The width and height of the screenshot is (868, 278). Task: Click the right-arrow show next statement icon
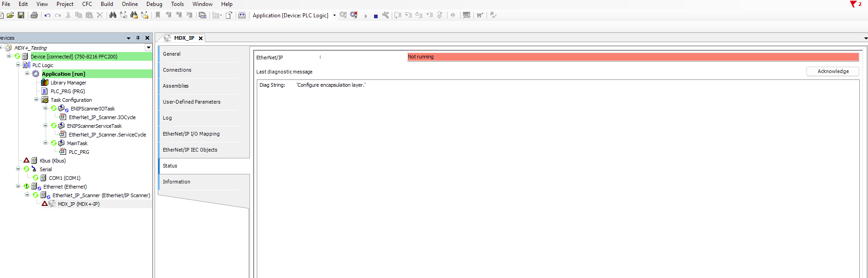453,15
